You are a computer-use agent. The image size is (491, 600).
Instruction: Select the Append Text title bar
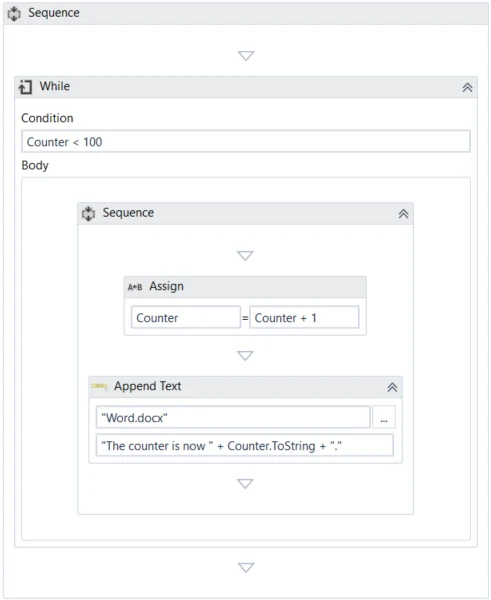pos(245,387)
